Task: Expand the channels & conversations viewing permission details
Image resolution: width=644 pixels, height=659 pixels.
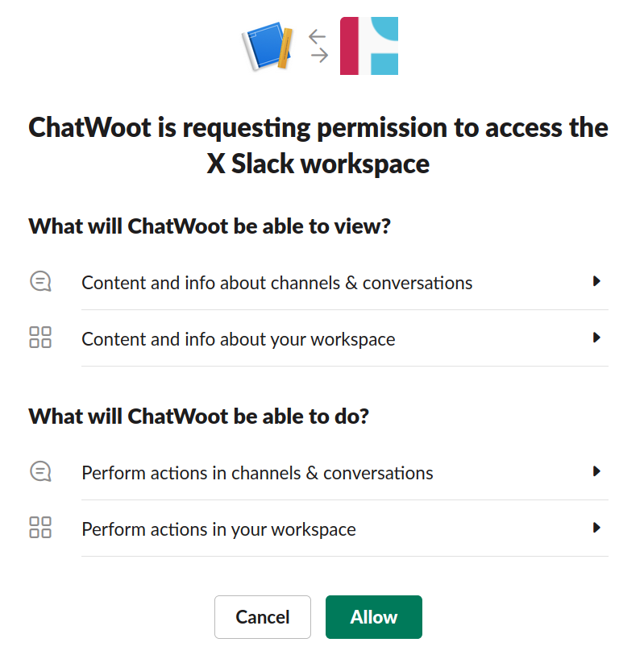Action: 597,281
